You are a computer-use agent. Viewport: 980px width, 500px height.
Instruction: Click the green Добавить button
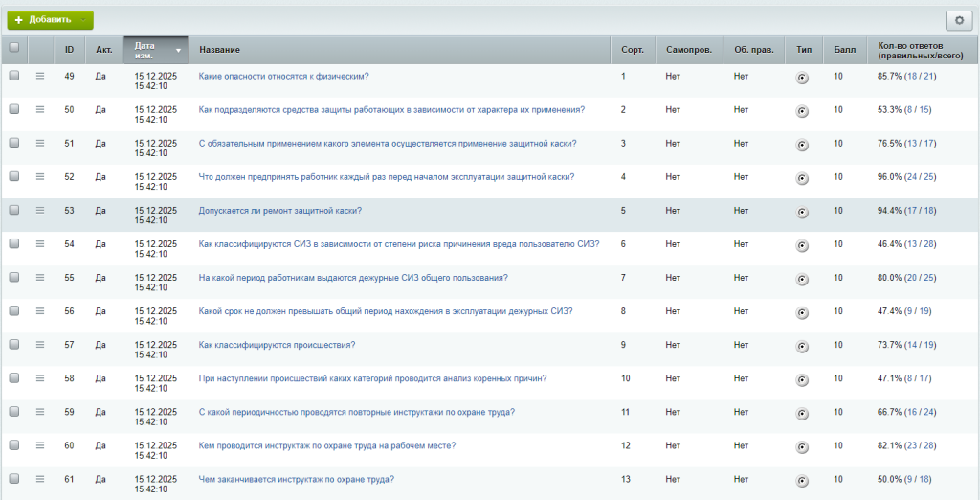pos(42,20)
